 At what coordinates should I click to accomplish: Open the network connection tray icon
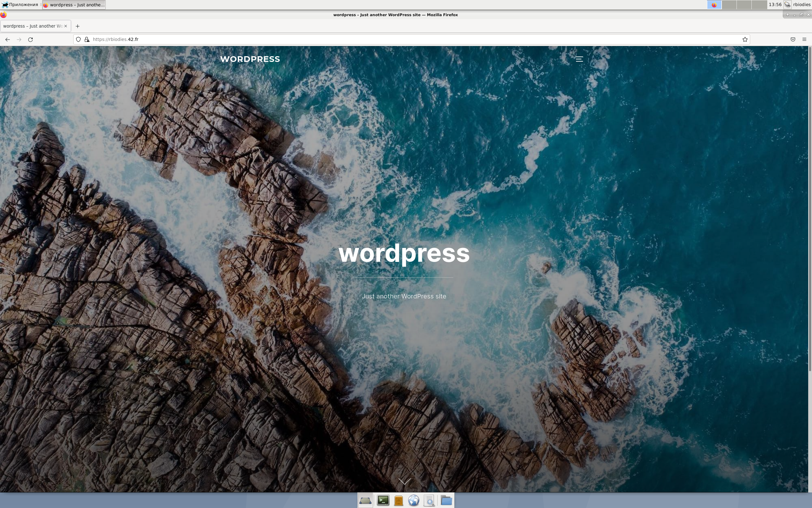point(787,5)
